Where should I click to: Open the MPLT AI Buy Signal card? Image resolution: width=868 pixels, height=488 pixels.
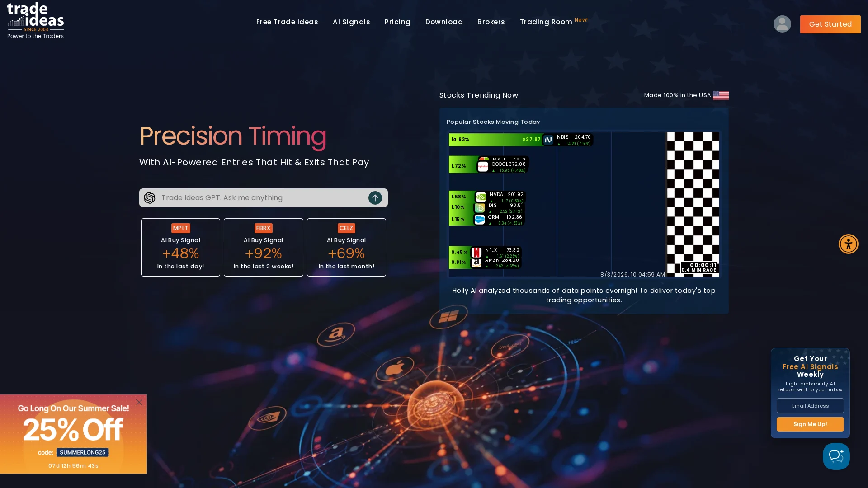pos(180,247)
